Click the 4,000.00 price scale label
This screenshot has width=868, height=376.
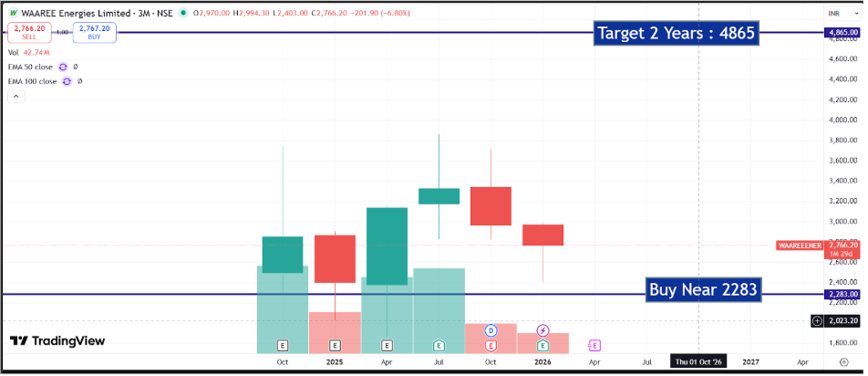(x=844, y=120)
